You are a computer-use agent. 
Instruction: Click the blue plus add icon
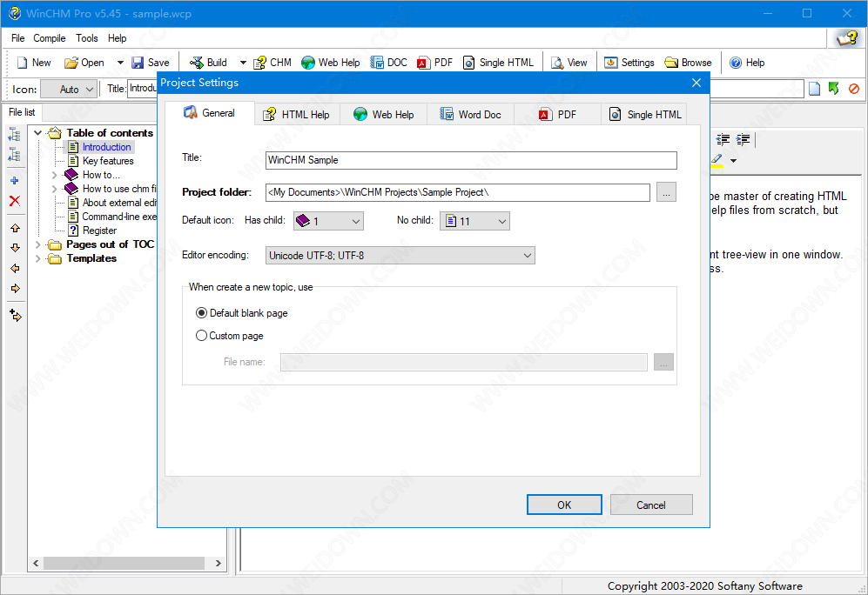click(15, 181)
